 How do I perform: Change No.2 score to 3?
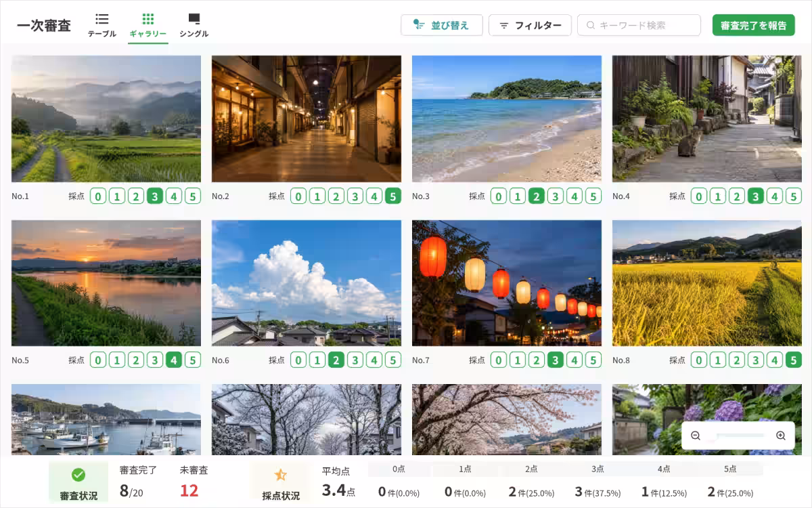point(355,196)
